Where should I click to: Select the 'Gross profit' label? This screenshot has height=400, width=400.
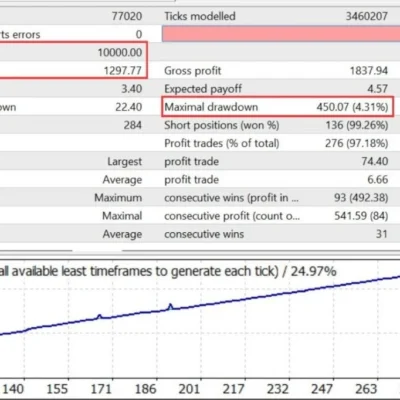193,71
